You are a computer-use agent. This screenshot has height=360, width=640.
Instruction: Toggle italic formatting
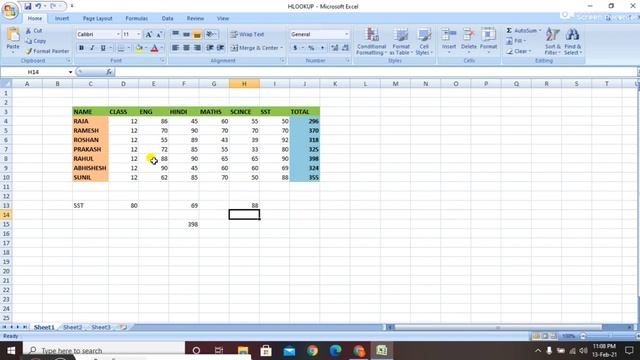click(x=92, y=48)
